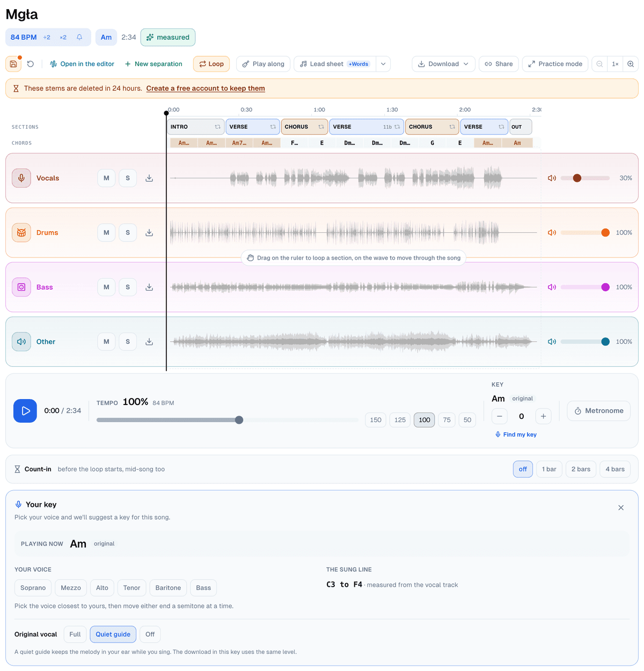Download the Drums stem
The height and width of the screenshot is (671, 644).
pos(149,233)
